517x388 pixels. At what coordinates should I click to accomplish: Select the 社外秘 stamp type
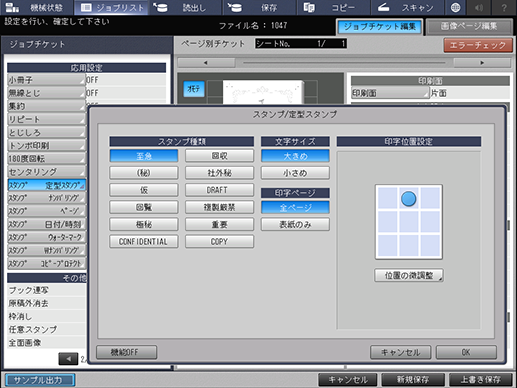click(x=219, y=173)
